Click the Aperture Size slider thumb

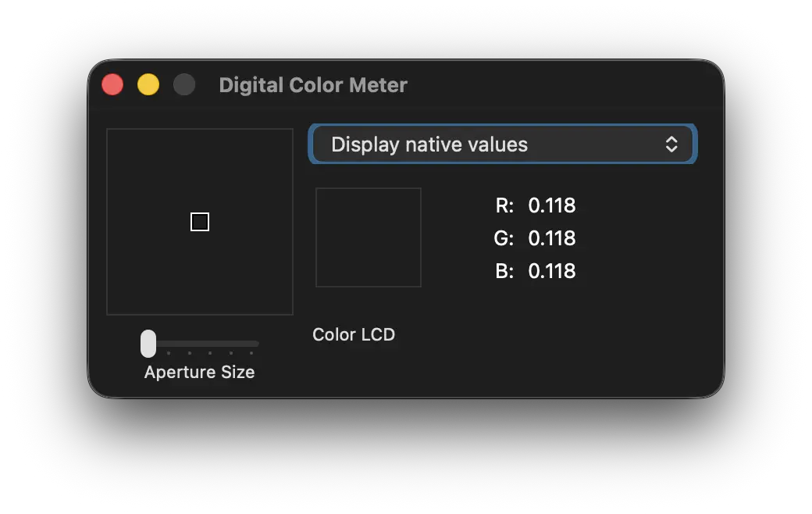(148, 344)
